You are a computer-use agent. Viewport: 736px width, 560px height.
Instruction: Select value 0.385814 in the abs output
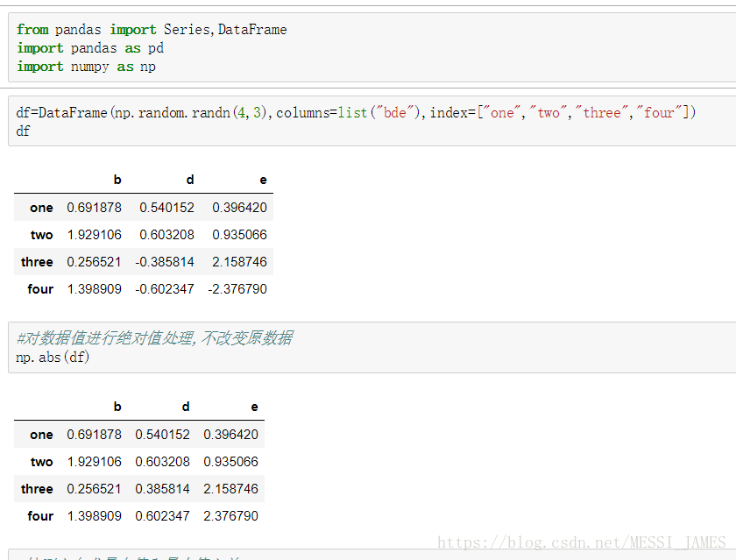162,489
